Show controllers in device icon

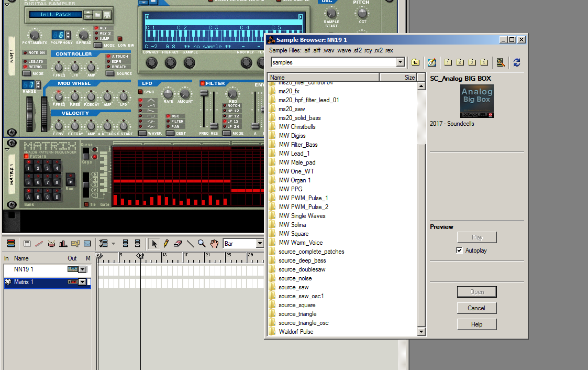click(126, 244)
